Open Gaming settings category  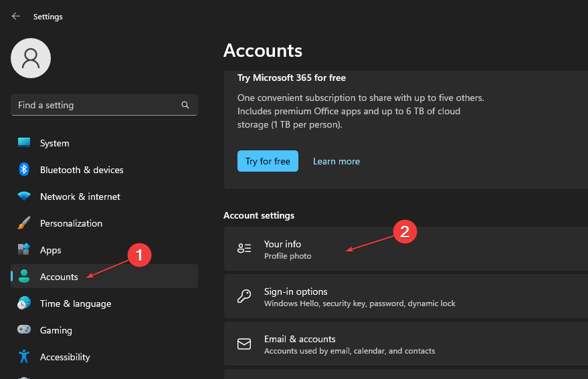[x=104, y=330]
